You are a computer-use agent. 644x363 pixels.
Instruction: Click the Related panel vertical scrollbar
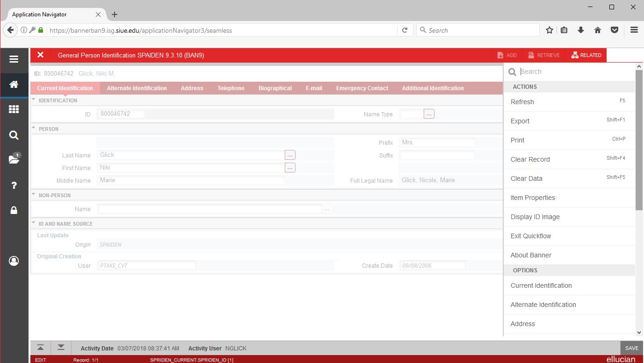click(639, 140)
